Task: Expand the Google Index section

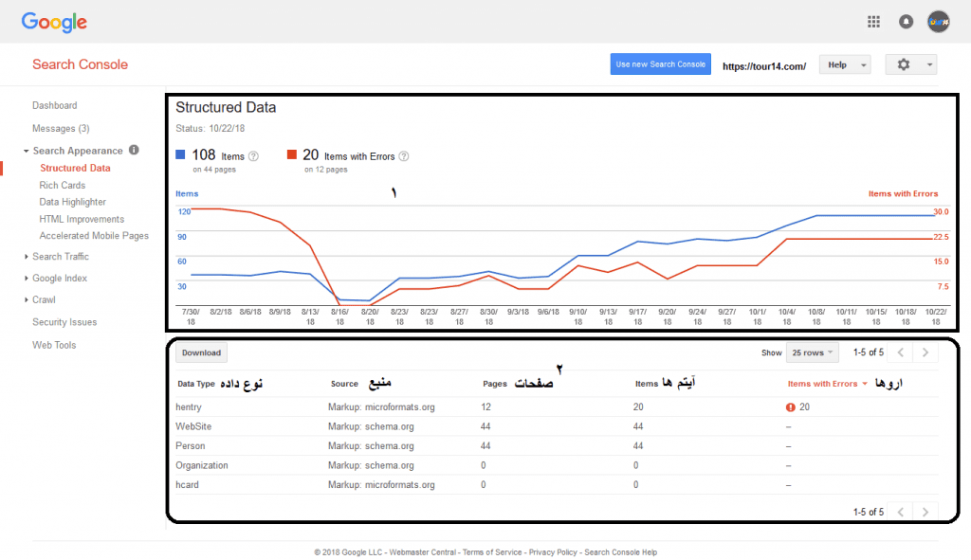Action: (x=26, y=279)
